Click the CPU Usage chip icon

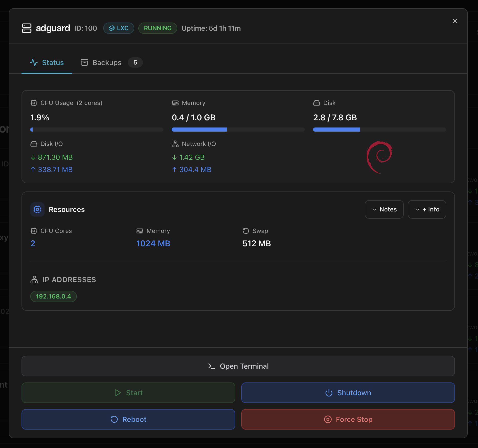coord(34,103)
